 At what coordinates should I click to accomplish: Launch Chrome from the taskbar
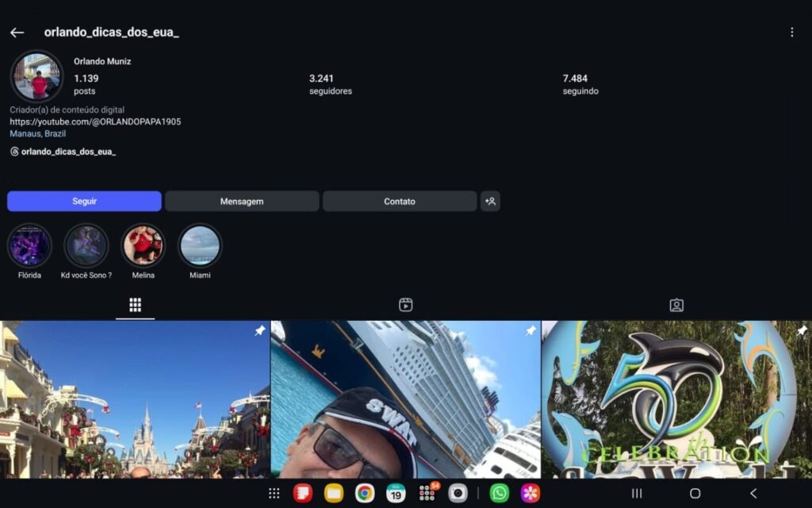click(x=364, y=493)
